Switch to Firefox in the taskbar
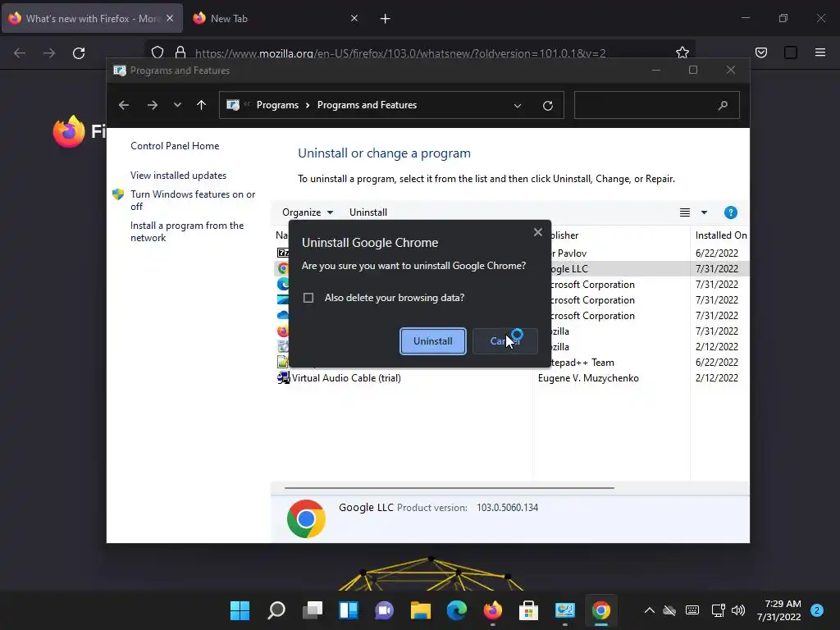 click(x=493, y=610)
